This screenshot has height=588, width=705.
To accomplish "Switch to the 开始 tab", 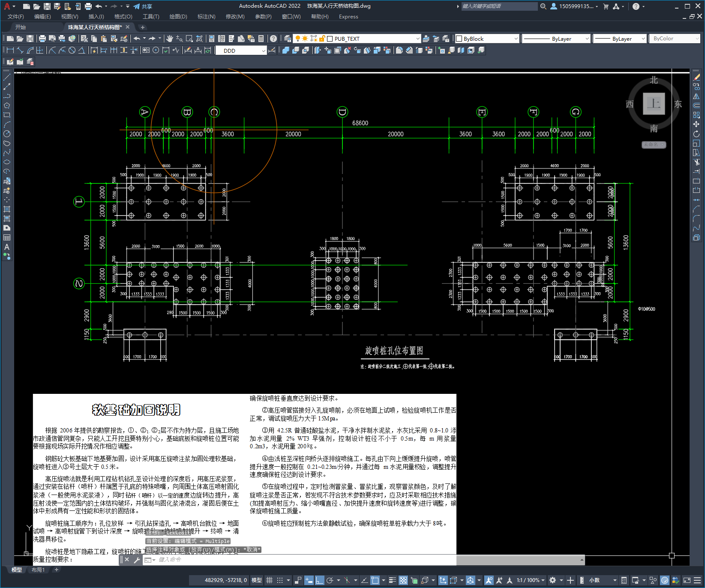I will click(x=21, y=27).
